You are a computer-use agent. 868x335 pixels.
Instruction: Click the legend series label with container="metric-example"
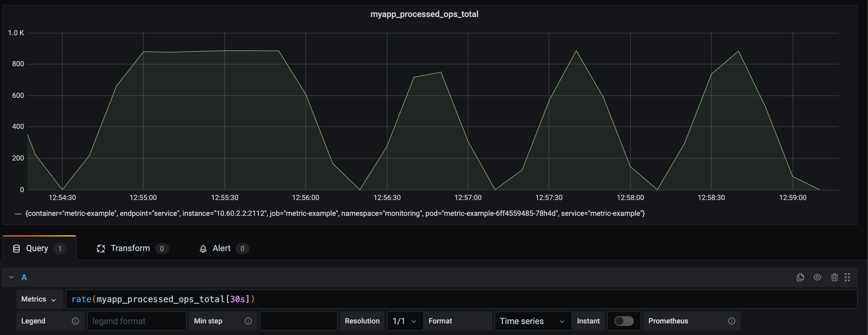click(335, 213)
